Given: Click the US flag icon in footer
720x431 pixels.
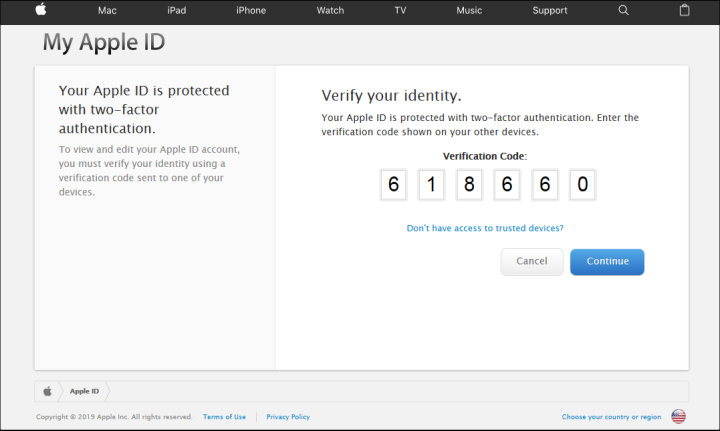Looking at the screenshot, I should [678, 416].
